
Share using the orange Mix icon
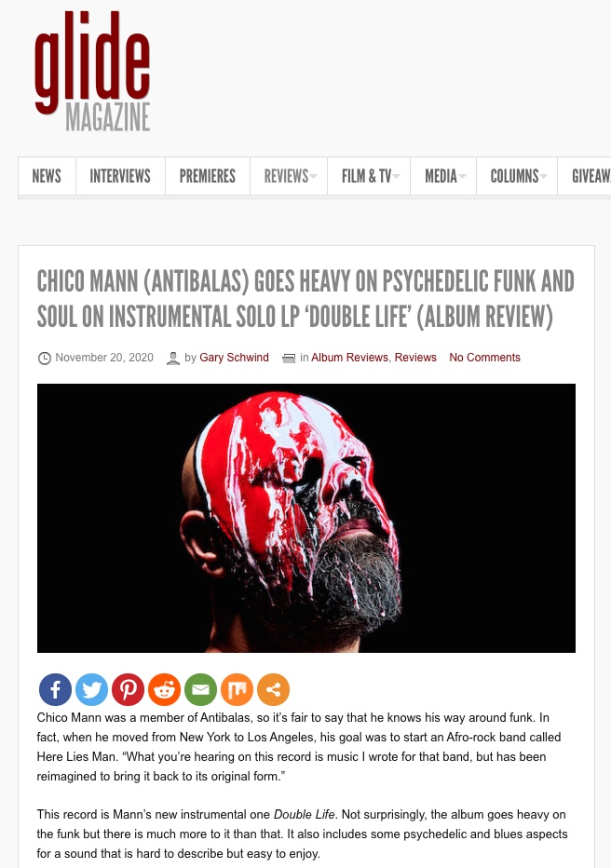point(237,689)
